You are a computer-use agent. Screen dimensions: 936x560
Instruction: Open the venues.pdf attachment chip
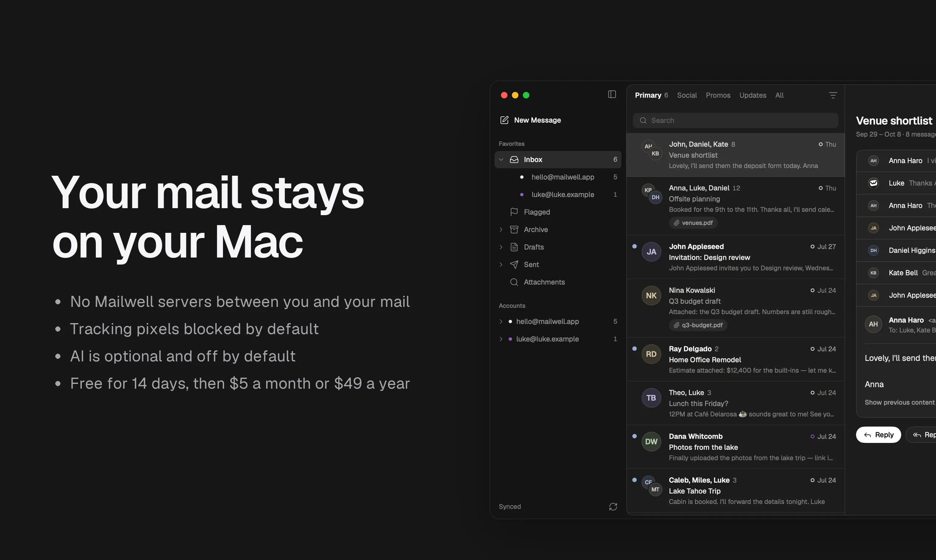[693, 223]
